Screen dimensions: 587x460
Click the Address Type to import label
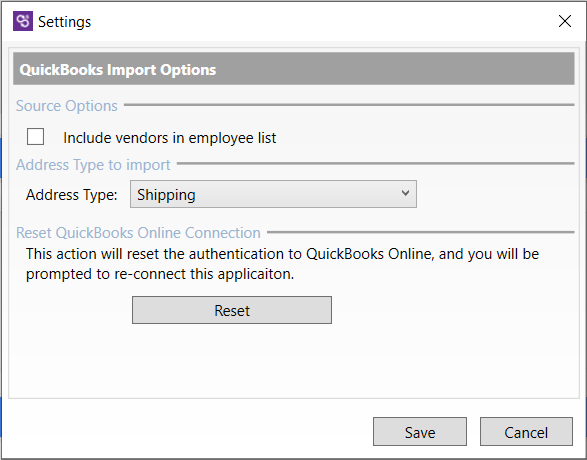pos(93,165)
